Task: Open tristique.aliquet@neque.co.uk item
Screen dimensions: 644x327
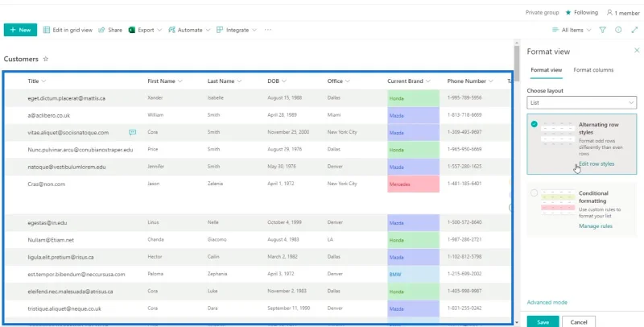Action: coord(64,308)
